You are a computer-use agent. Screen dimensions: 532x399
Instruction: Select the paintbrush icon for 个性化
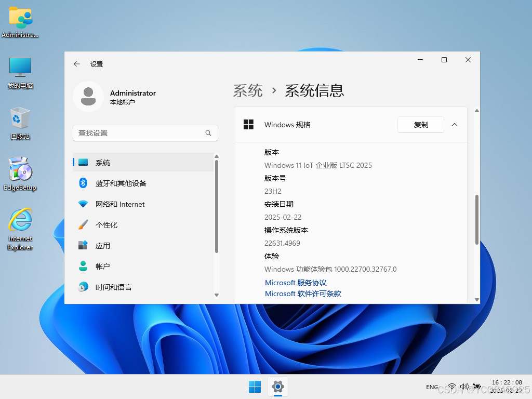pyautogui.click(x=83, y=224)
